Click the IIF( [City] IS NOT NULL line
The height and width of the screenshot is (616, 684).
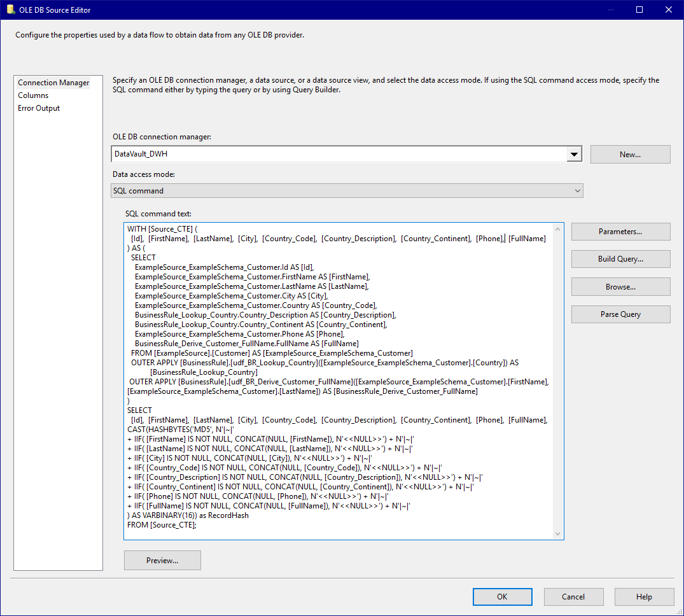(249, 458)
